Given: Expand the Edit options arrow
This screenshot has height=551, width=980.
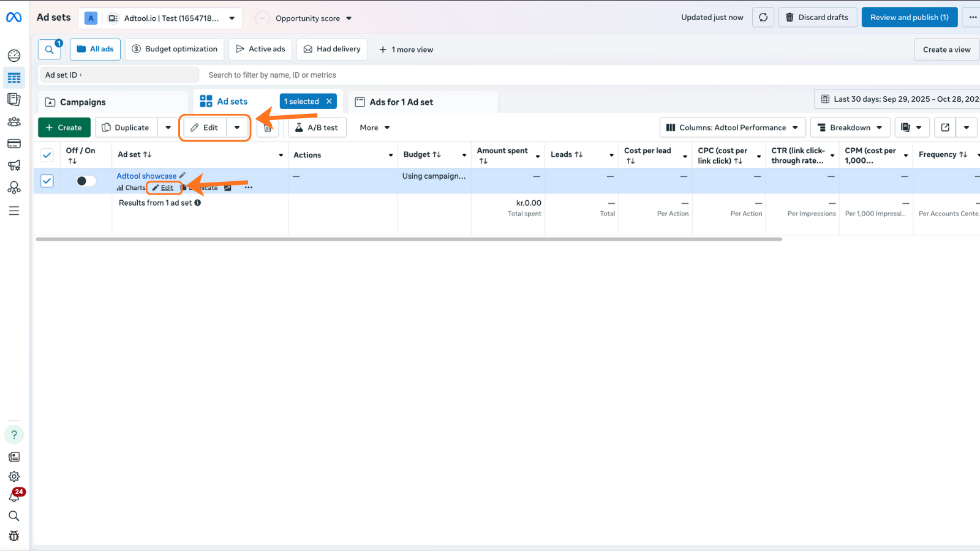Looking at the screenshot, I should point(237,127).
